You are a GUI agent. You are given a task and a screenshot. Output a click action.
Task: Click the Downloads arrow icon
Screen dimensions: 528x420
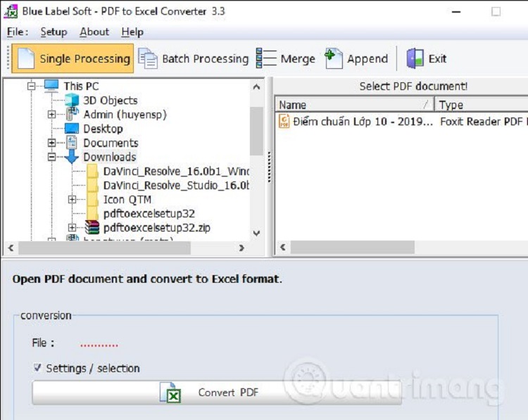[x=71, y=157]
